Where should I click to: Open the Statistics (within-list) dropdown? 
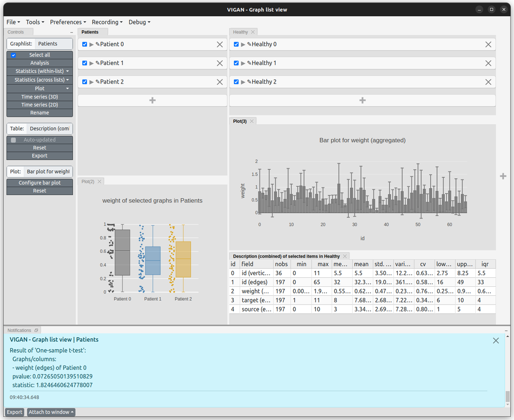click(40, 71)
